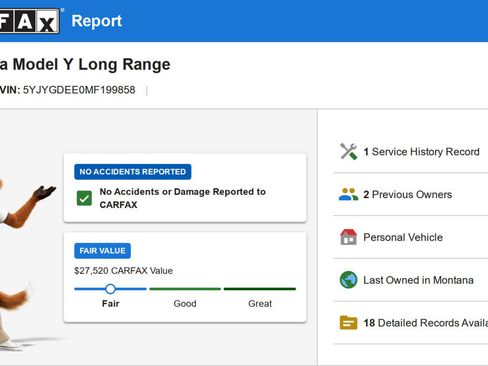Click No Accidents or Damage Reported text

point(183,198)
